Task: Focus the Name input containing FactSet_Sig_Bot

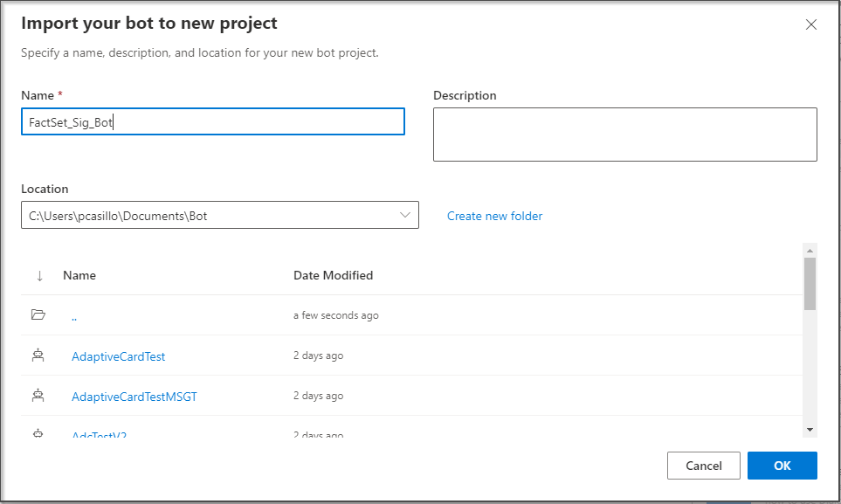Action: pyautogui.click(x=212, y=121)
